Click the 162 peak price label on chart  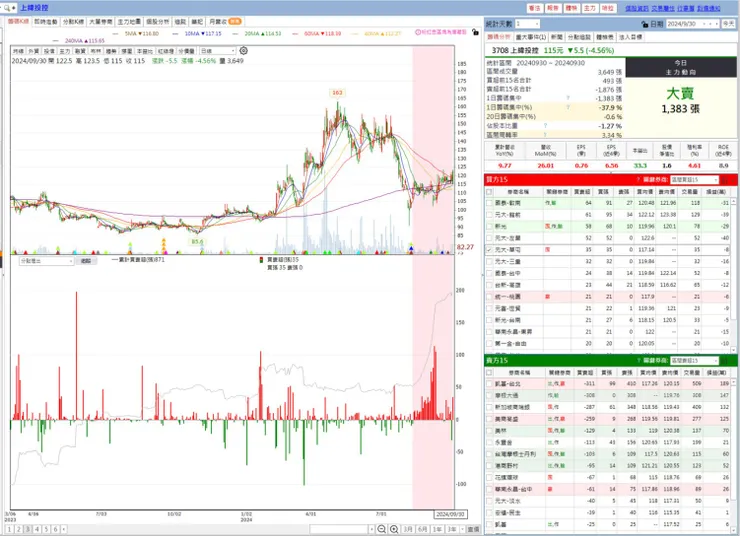point(337,92)
